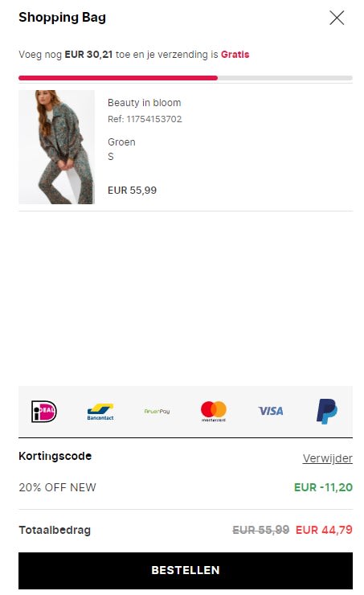Click the VISA payment icon
364x595 pixels.
[270, 411]
